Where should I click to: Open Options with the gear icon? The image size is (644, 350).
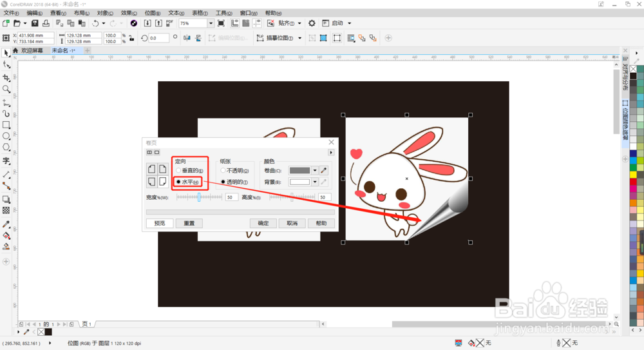click(312, 23)
